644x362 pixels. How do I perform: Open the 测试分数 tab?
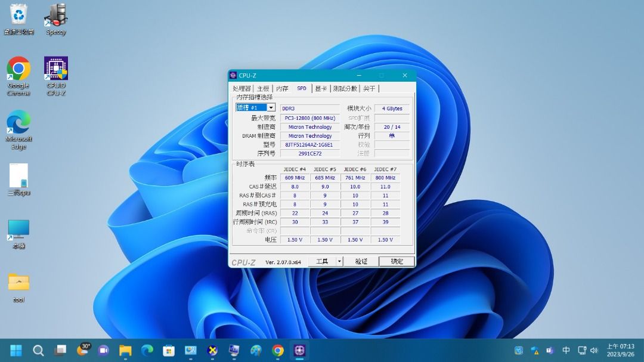pos(345,88)
